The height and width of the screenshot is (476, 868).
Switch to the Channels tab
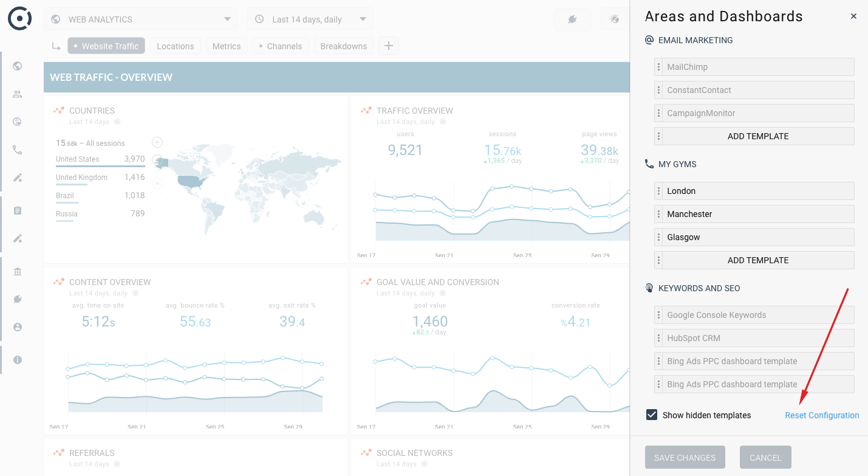(x=281, y=46)
